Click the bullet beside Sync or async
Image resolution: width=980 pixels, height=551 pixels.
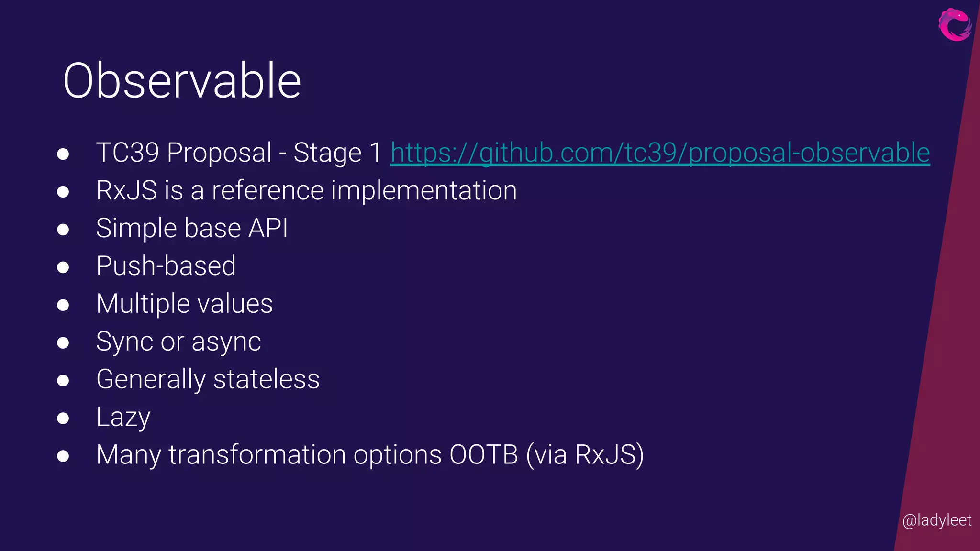point(63,342)
